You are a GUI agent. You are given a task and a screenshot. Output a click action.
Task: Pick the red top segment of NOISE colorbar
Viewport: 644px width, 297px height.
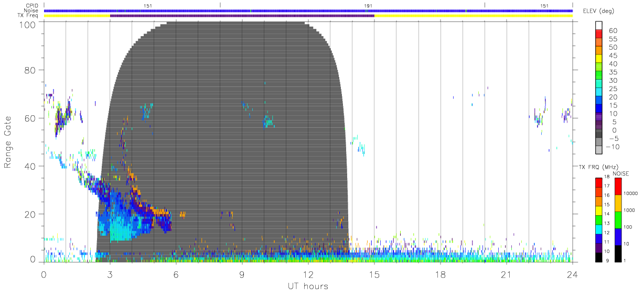618,186
